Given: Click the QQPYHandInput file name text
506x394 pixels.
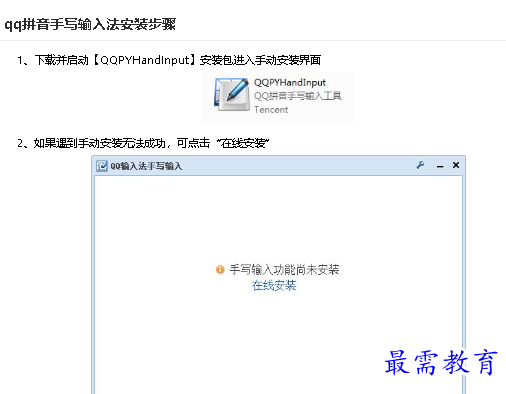Looking at the screenshot, I should (x=290, y=82).
